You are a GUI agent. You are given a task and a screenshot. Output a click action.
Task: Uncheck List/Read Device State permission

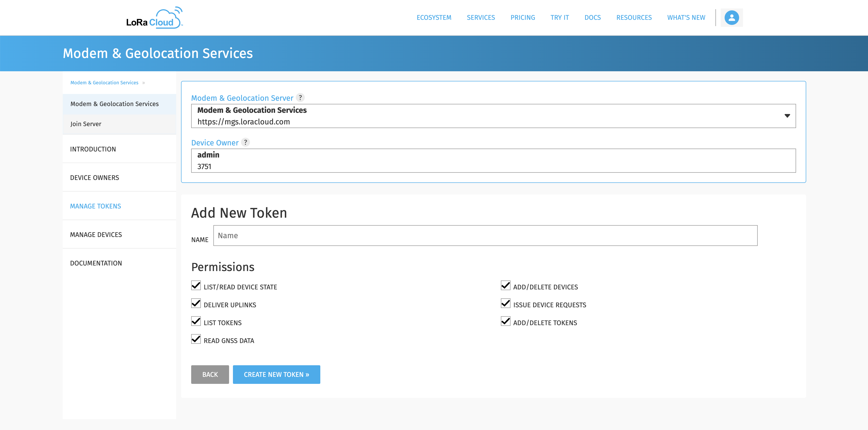[196, 286]
